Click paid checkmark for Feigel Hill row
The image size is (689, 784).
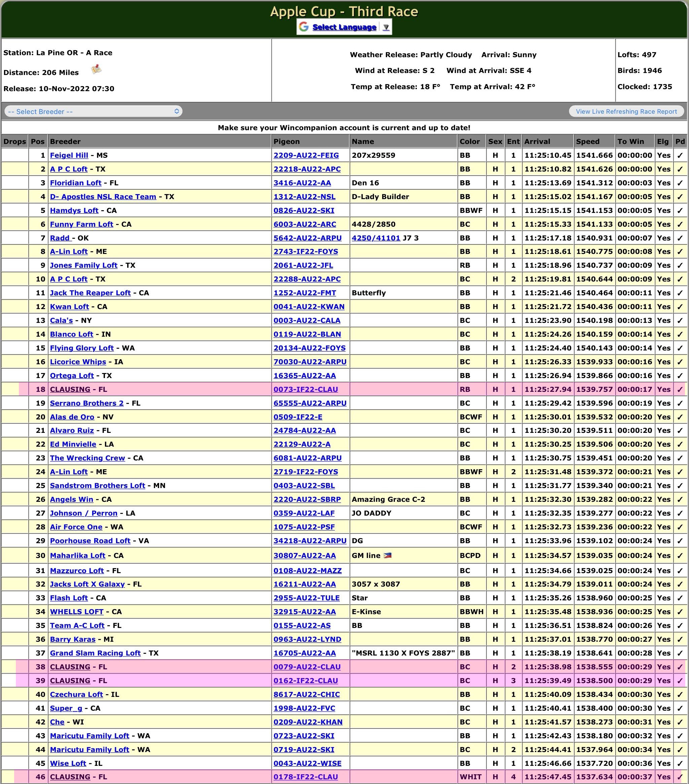(680, 156)
